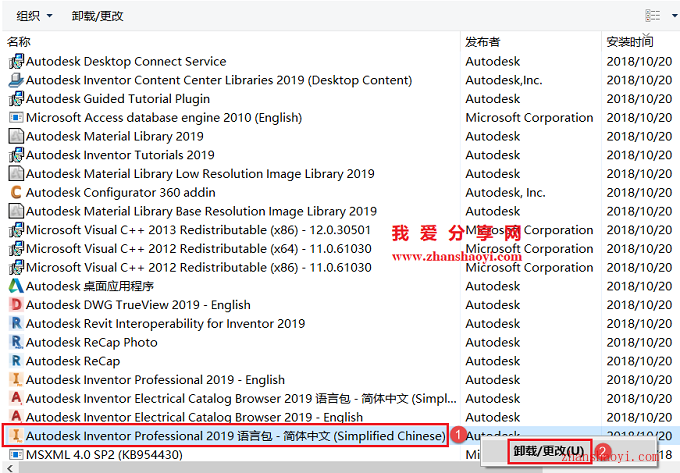
Task: Click the Visual C++ 2012 x64 icon
Action: tap(16, 248)
